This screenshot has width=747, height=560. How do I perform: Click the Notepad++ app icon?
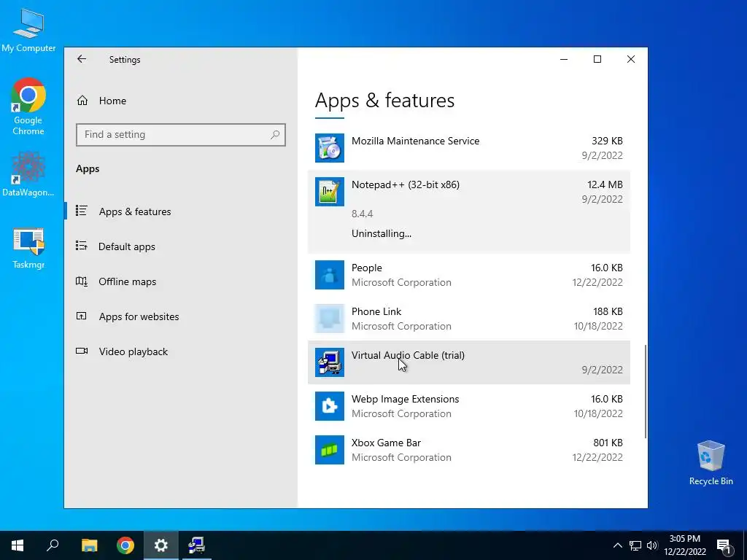coord(330,192)
